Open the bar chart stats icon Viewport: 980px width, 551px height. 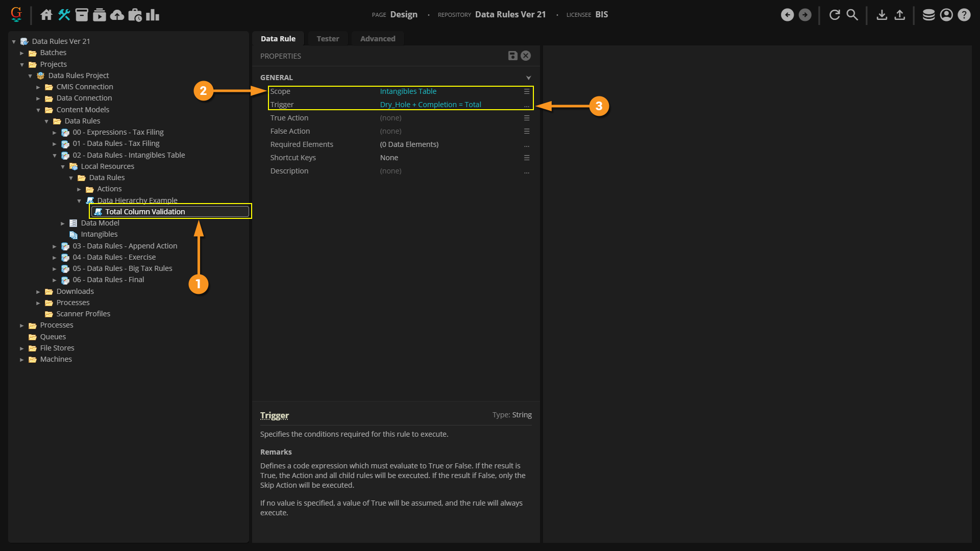coord(153,15)
